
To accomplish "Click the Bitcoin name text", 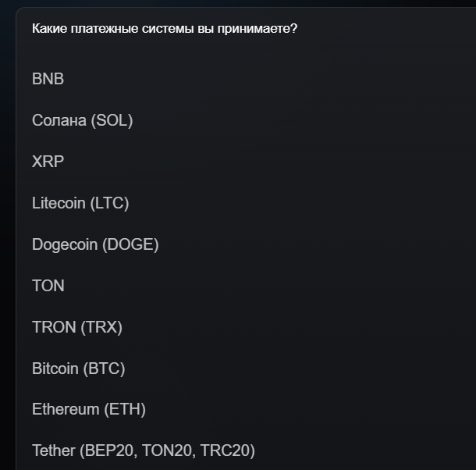I will click(55, 369).
